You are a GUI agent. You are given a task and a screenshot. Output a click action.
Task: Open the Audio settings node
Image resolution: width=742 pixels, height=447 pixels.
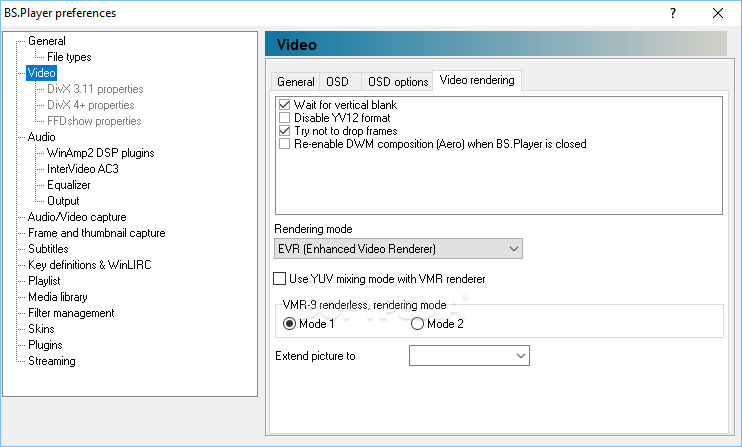click(42, 137)
